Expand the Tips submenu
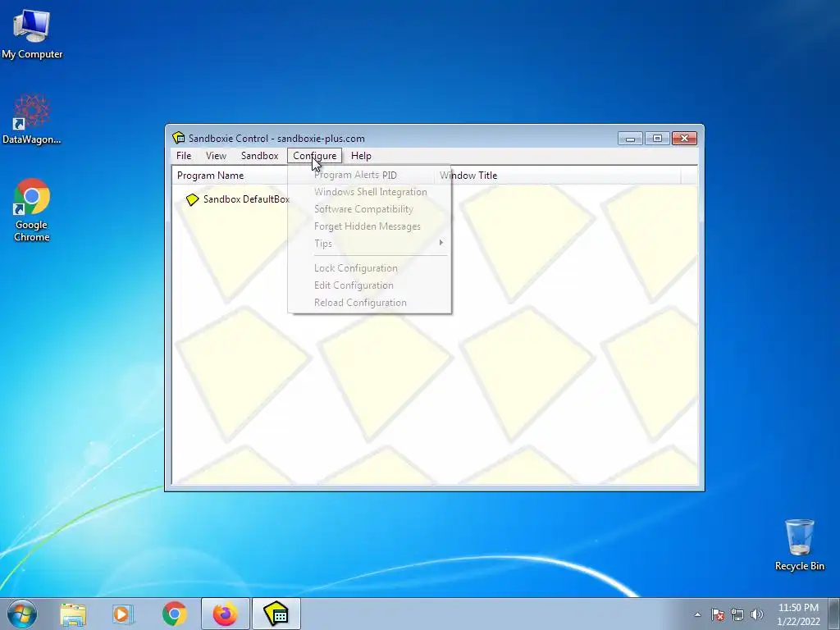 tap(370, 243)
